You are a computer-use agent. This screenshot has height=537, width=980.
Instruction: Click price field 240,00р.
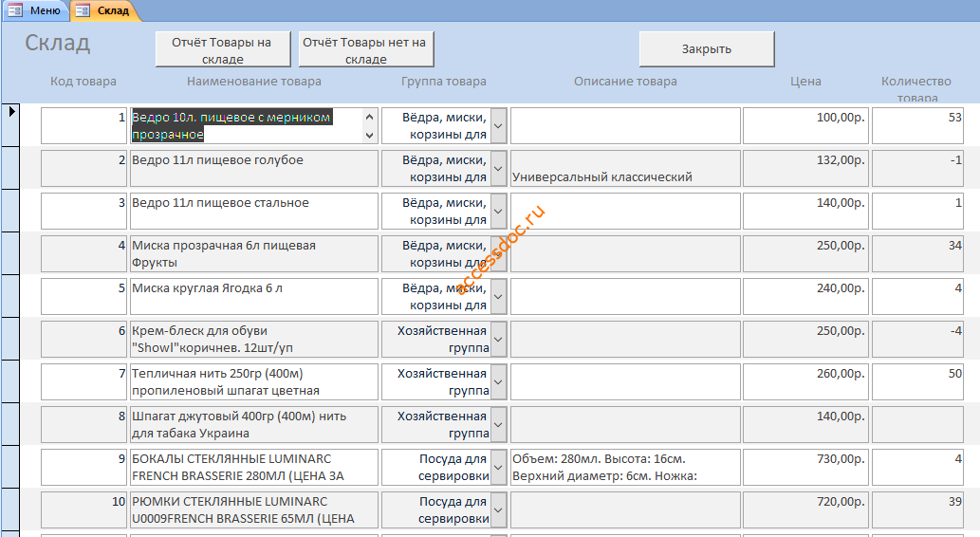pyautogui.click(x=805, y=296)
